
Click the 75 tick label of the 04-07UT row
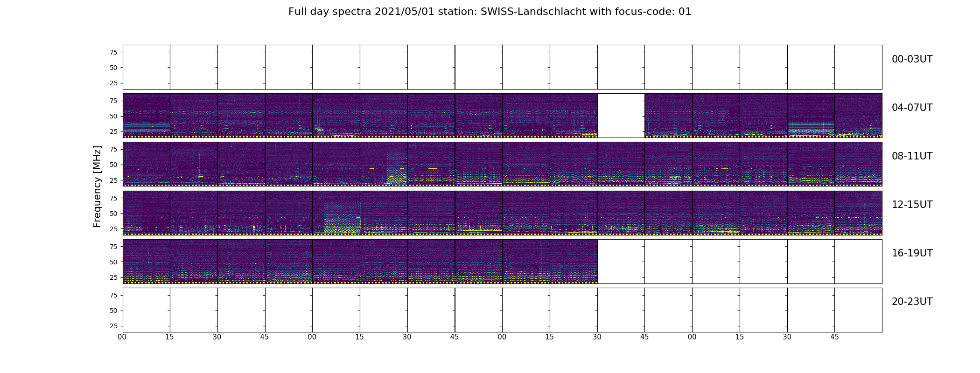pos(113,101)
